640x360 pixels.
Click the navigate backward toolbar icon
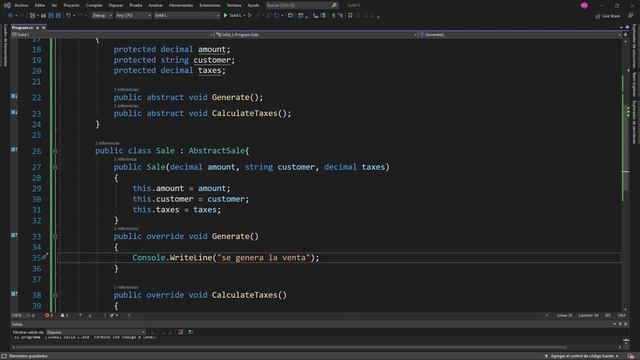point(11,16)
